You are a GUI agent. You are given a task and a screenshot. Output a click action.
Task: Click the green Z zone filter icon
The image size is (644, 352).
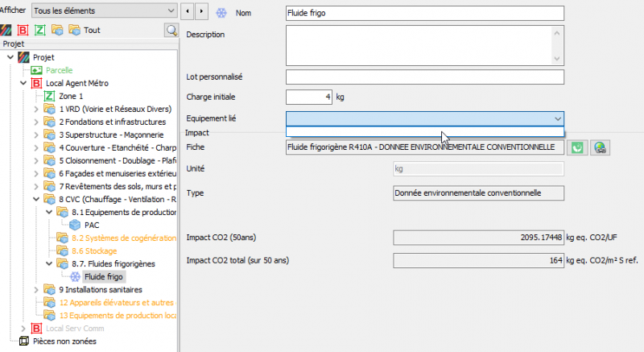[39, 30]
